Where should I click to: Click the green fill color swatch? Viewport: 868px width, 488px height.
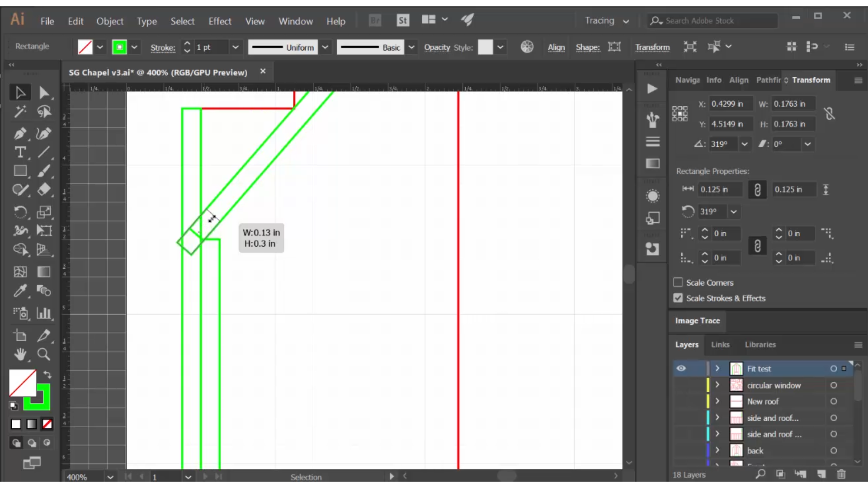[x=119, y=47]
